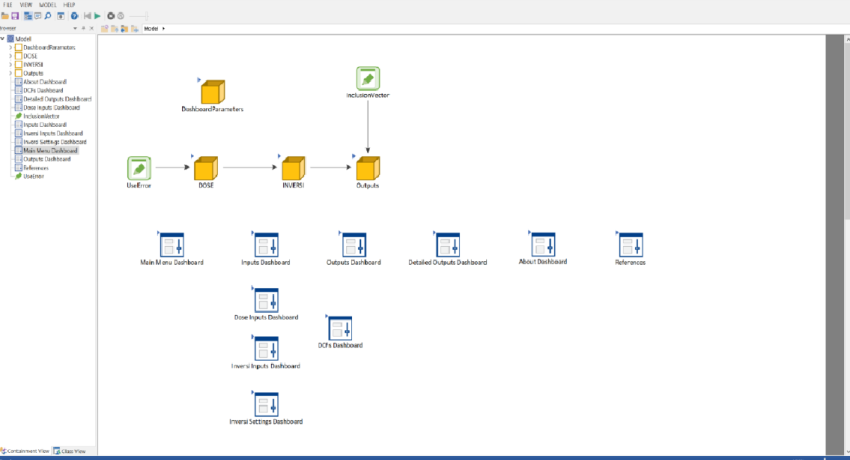Open the FILE menu

coord(8,4)
